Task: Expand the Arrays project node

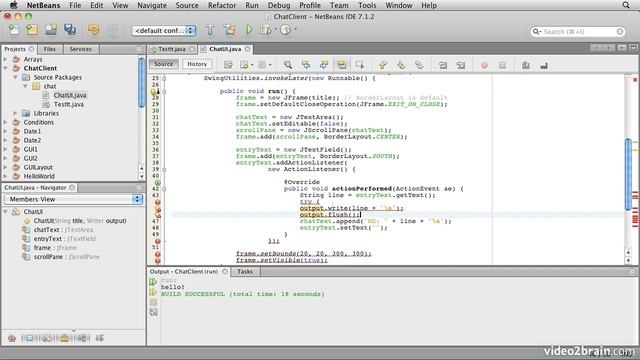Action: (6, 59)
